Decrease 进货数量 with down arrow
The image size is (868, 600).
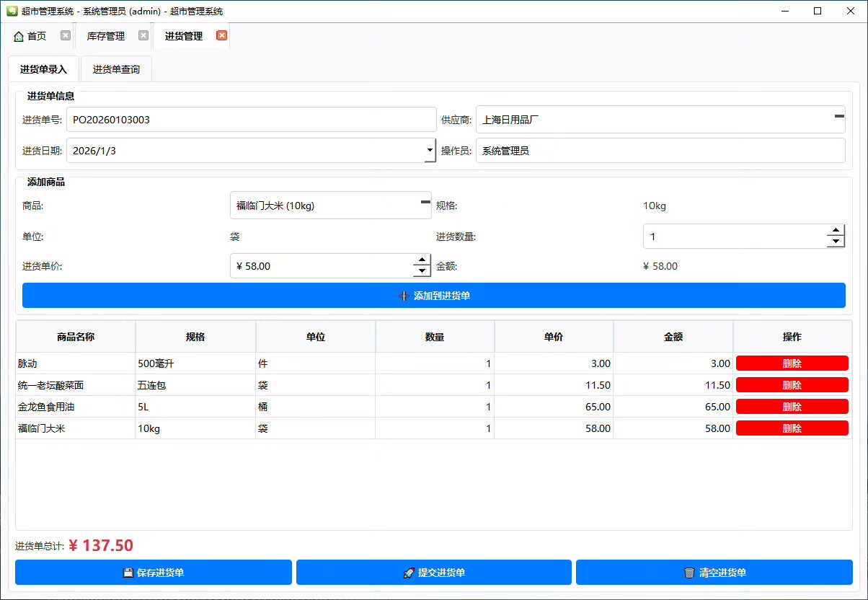click(x=836, y=242)
